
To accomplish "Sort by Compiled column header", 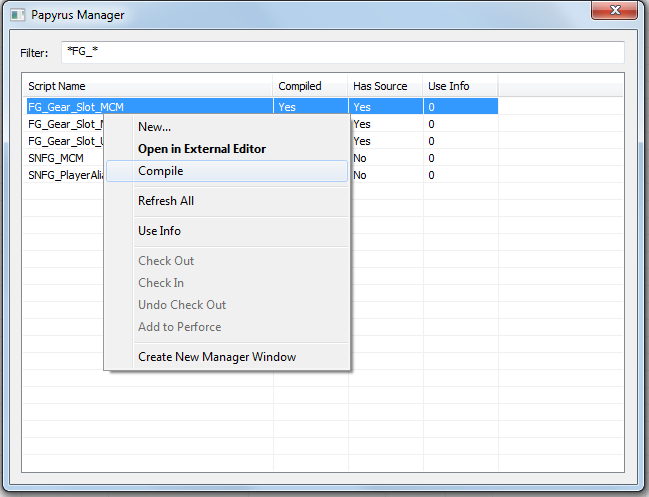I will [x=310, y=86].
